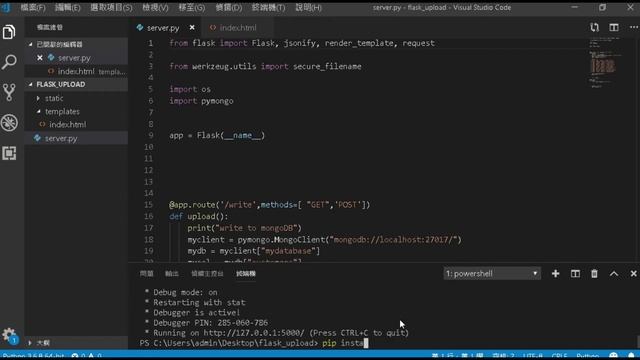640x360 pixels.
Task: Select index.html in Open Editors list
Action: (x=76, y=71)
